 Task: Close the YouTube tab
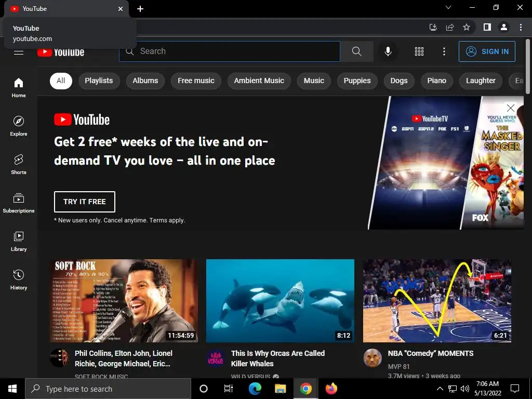tap(121, 9)
